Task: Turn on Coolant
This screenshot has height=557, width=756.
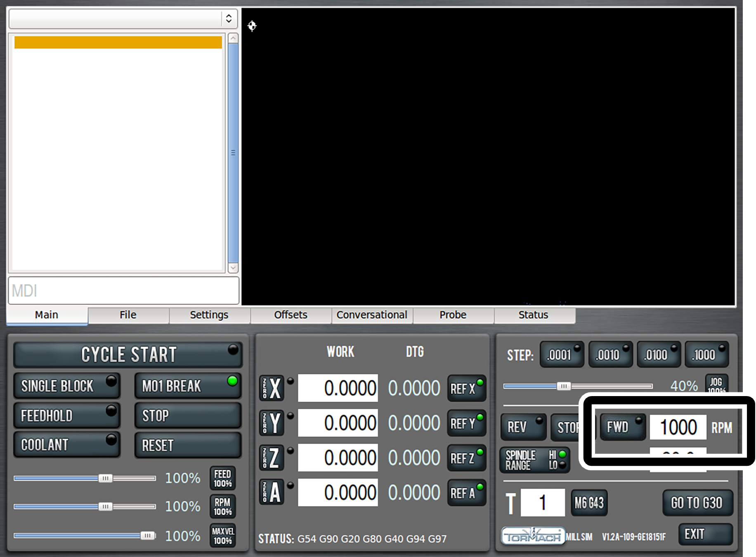Action: (x=67, y=445)
